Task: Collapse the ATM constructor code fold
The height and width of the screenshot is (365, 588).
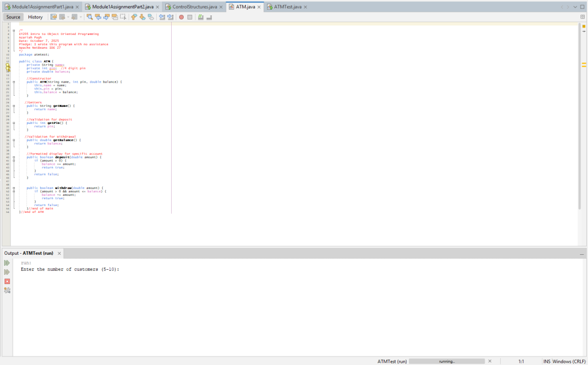Action: (14, 82)
